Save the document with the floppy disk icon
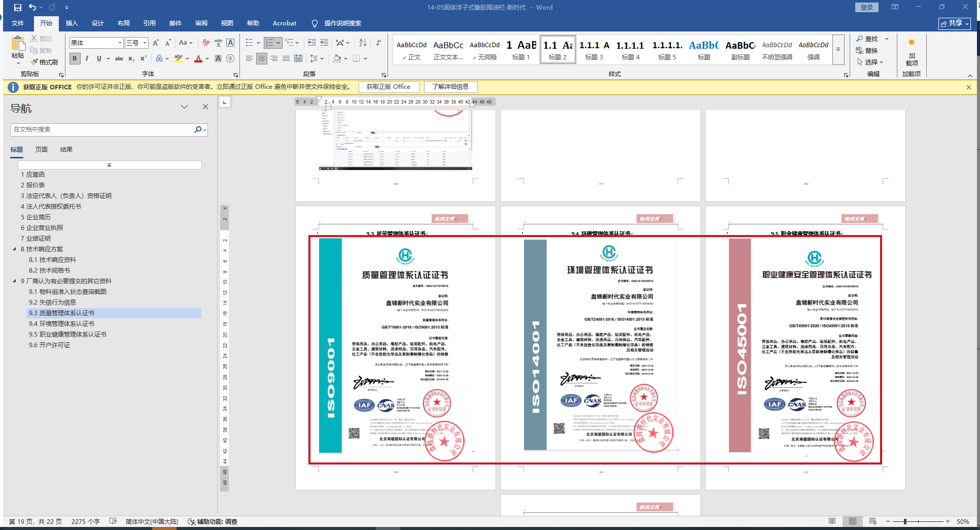980x530 pixels. pyautogui.click(x=18, y=8)
